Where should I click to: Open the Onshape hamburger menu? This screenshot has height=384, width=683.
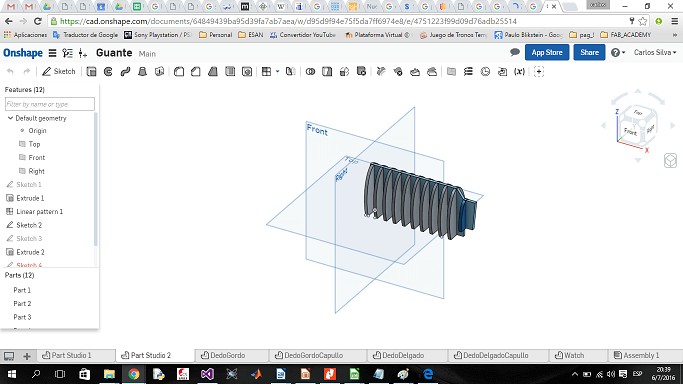click(x=52, y=53)
